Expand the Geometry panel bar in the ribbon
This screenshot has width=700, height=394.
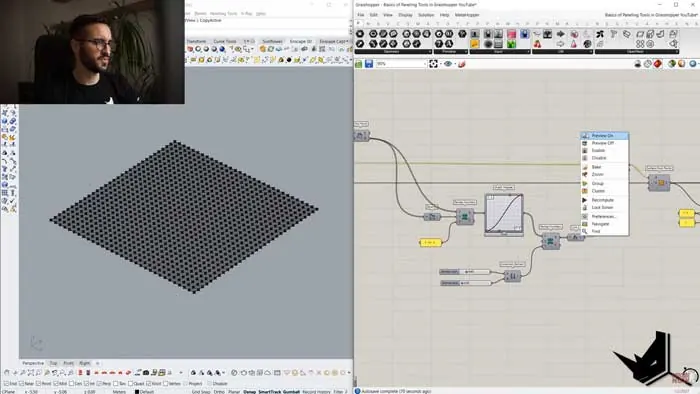[393, 52]
